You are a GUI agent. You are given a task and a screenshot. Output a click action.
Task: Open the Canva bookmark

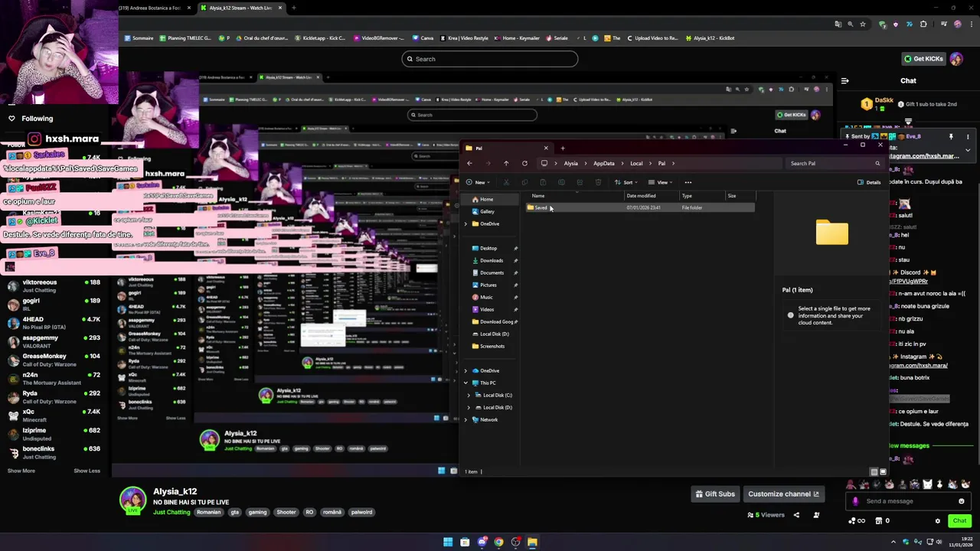[423, 37]
